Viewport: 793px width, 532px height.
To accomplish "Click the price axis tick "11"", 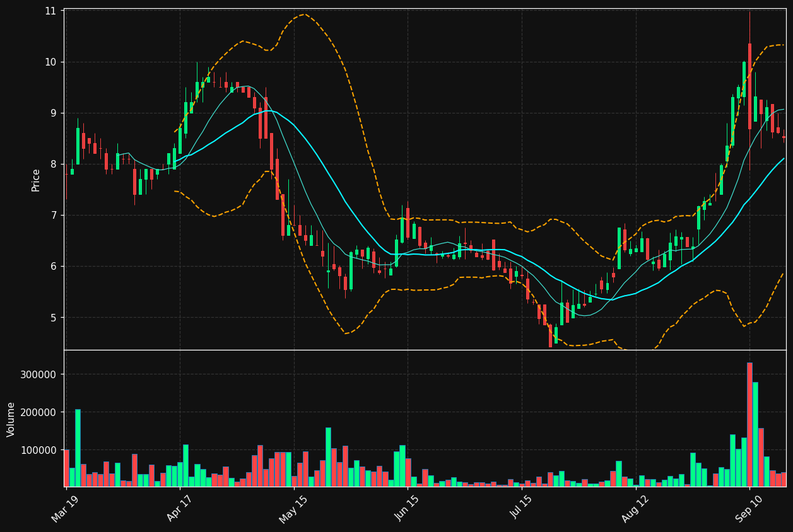I will (50, 11).
